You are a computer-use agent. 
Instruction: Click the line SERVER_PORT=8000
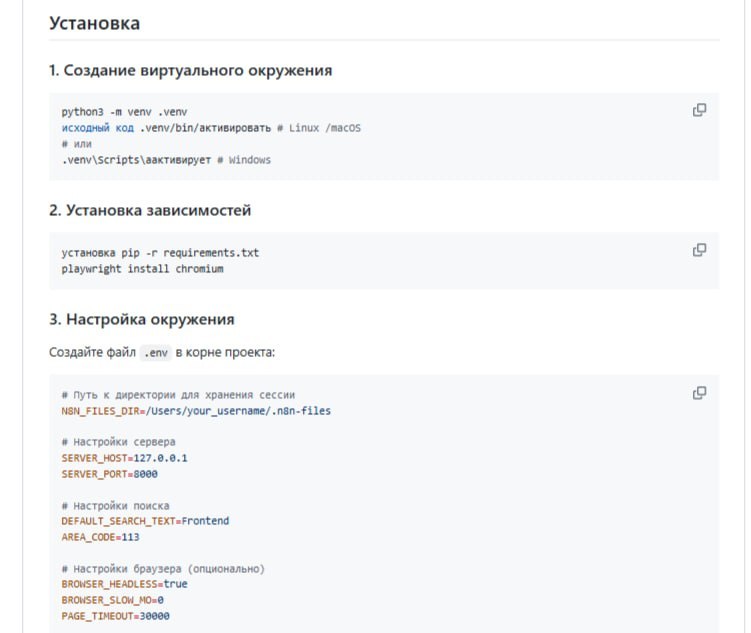click(109, 474)
